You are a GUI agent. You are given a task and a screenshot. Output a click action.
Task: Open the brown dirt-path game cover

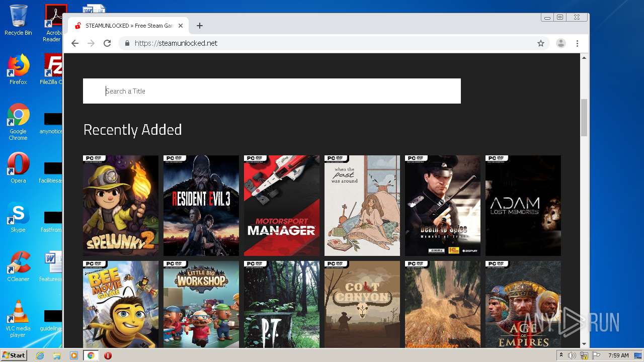[443, 304]
